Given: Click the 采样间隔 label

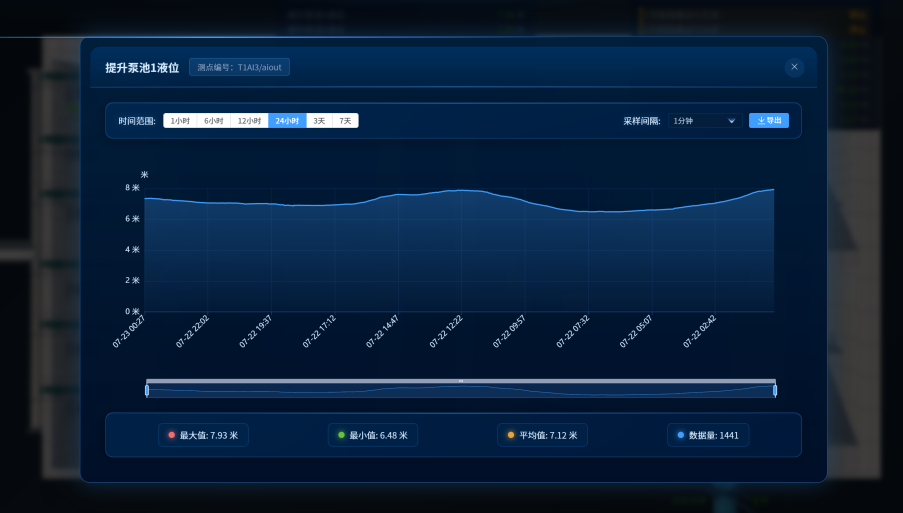Looking at the screenshot, I should [642, 121].
